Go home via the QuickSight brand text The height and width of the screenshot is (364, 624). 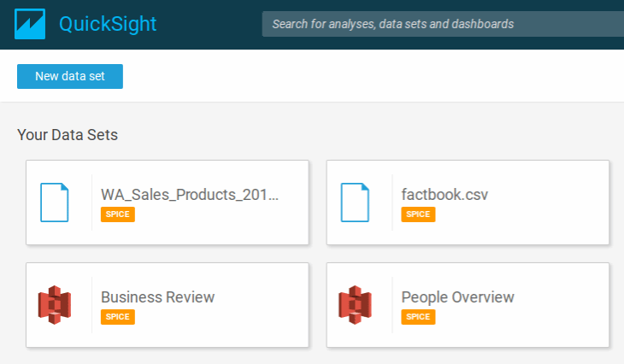pos(108,24)
